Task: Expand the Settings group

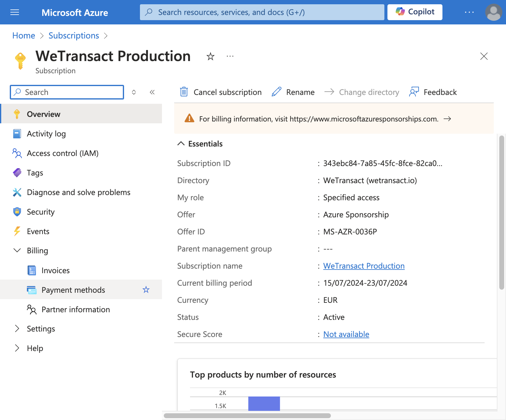Action: 17,329
